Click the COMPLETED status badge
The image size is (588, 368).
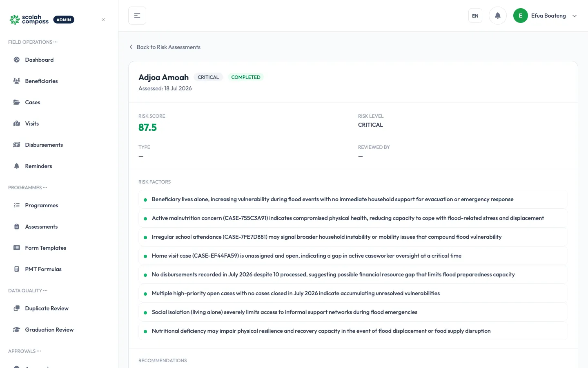pyautogui.click(x=246, y=77)
